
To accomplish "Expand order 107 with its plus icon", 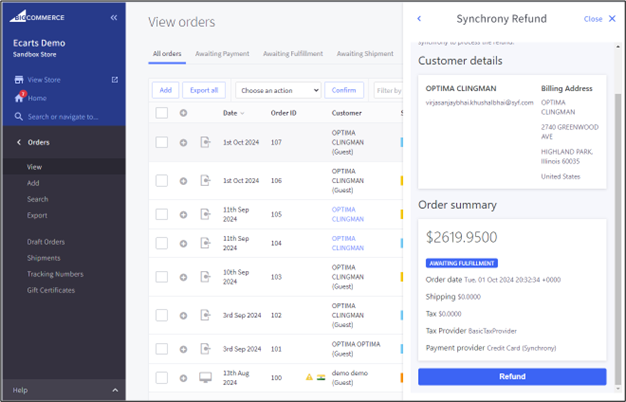I will click(x=183, y=143).
